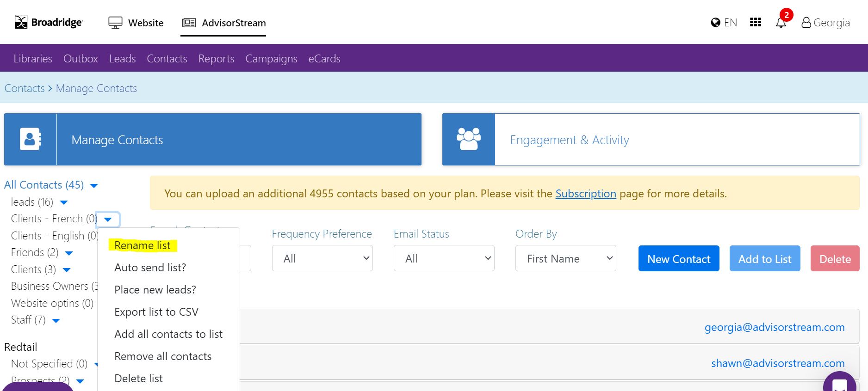The height and width of the screenshot is (391, 868).
Task: Expand the Friends (2) list arrow
Action: [69, 253]
